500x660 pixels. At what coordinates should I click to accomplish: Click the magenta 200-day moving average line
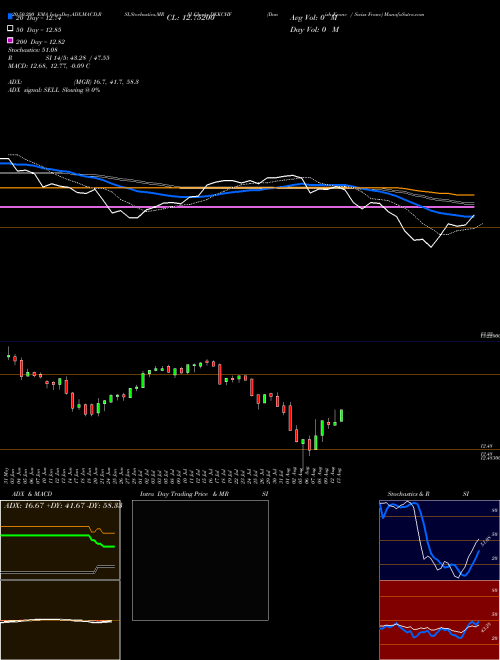[x=237, y=207]
